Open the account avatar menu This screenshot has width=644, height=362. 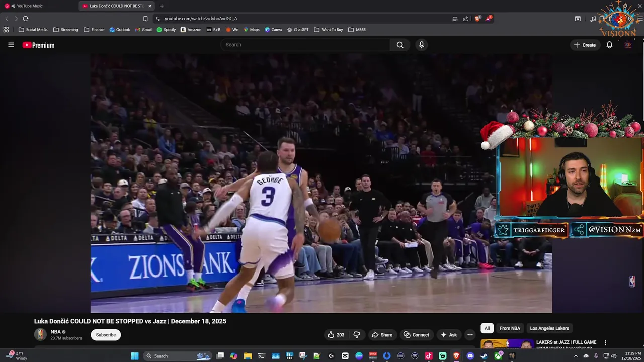[x=628, y=45]
